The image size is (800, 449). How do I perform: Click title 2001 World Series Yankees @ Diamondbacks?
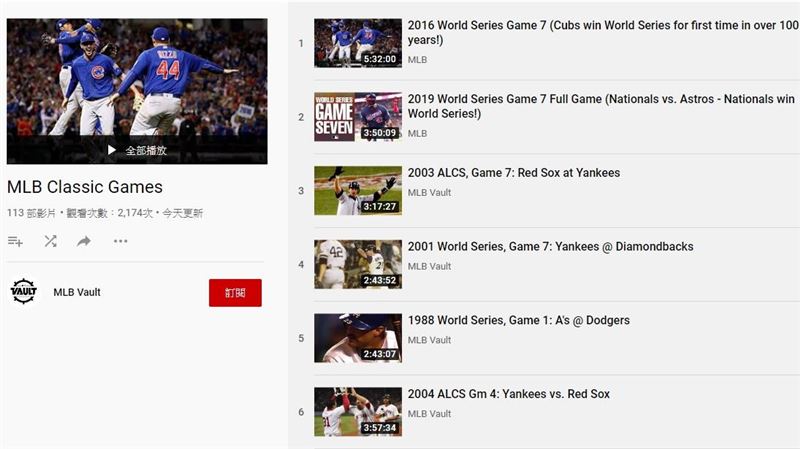click(x=551, y=246)
